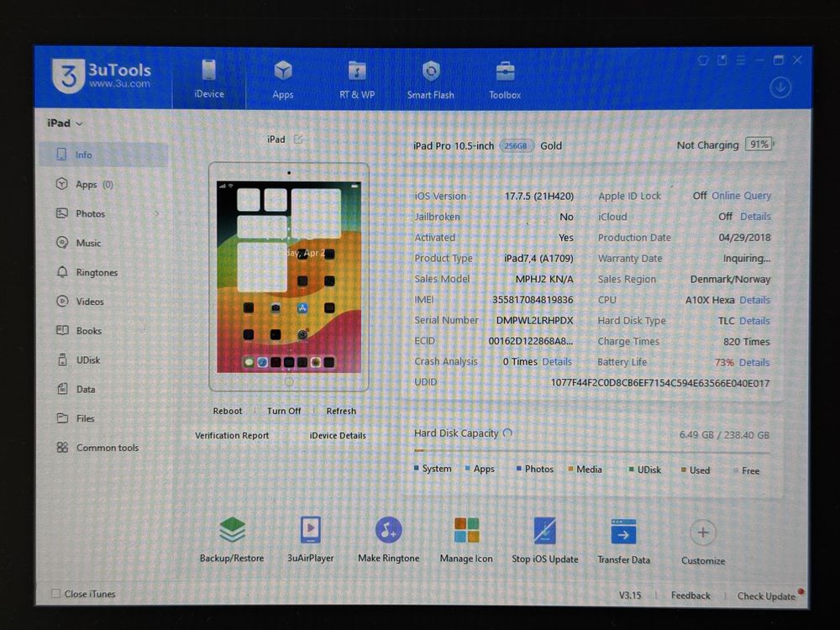Screen dimensions: 840x630
Task: Open the Toolbox tab
Action: 505,80
